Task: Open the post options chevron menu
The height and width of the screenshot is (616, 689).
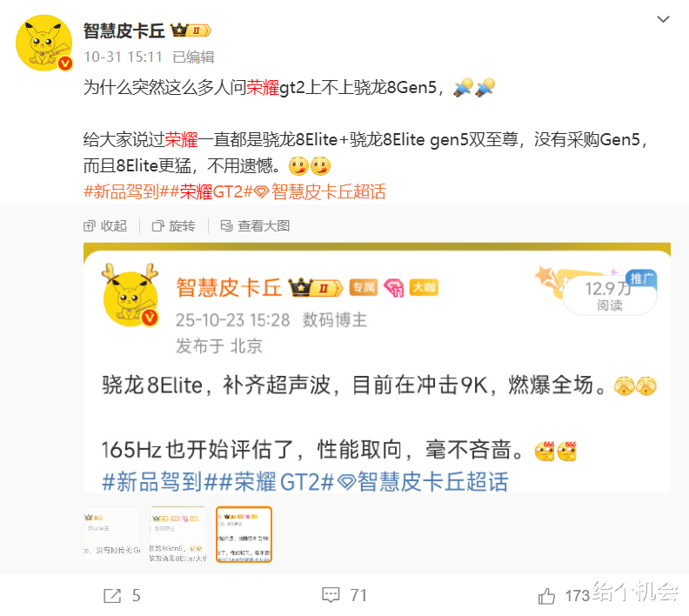Action: 663,19
